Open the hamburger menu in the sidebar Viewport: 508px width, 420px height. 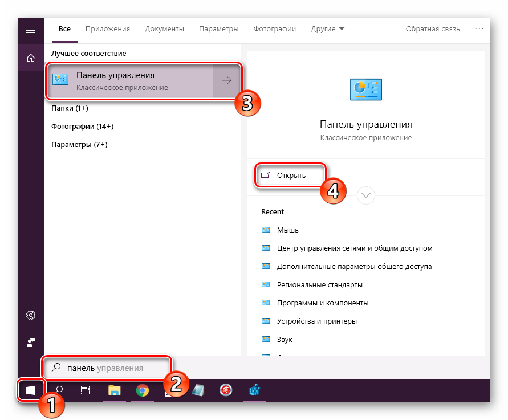[x=31, y=30]
